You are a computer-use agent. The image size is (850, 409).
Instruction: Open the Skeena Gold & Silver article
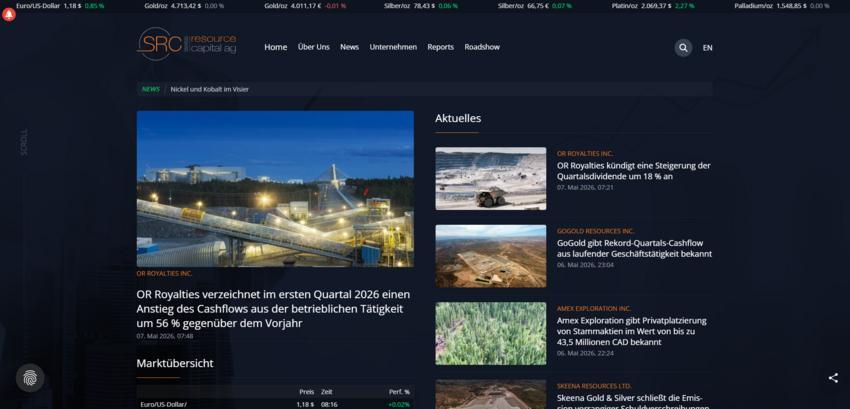(633, 401)
